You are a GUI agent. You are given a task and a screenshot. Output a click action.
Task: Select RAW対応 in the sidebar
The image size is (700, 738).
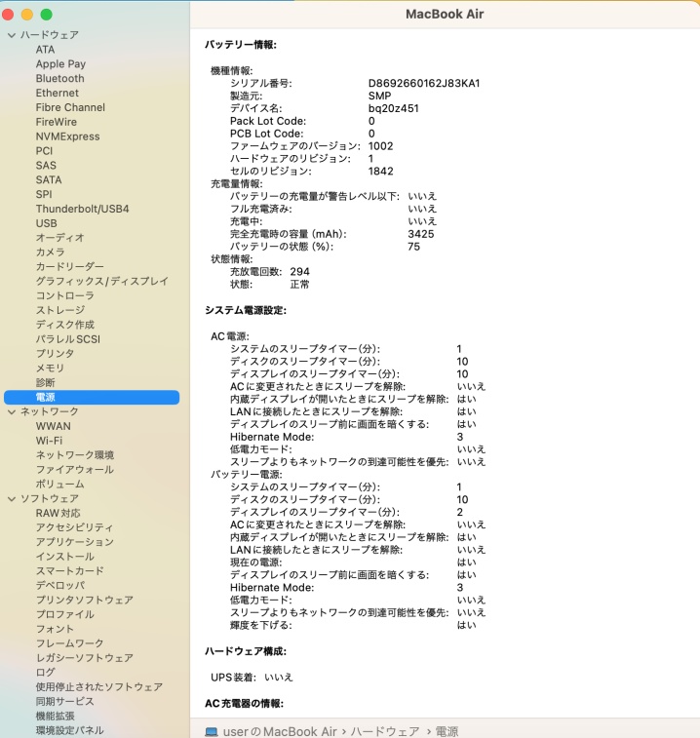point(58,514)
